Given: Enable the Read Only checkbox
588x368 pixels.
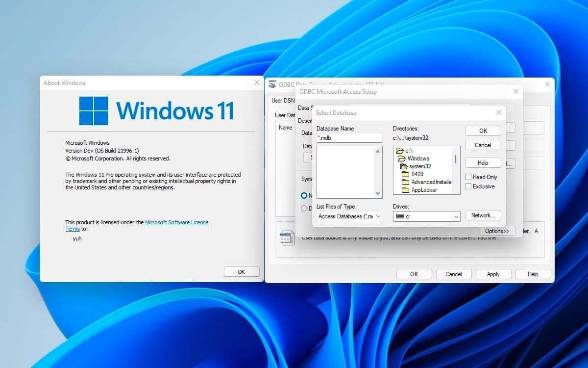Looking at the screenshot, I should (468, 177).
